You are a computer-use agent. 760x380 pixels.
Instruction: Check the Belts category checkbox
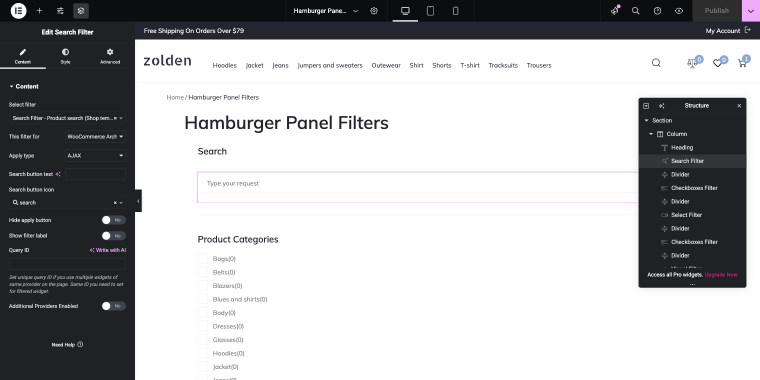pos(203,272)
